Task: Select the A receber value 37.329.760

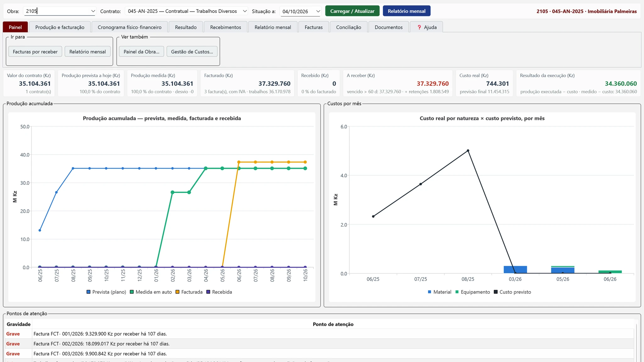Action: click(433, 84)
